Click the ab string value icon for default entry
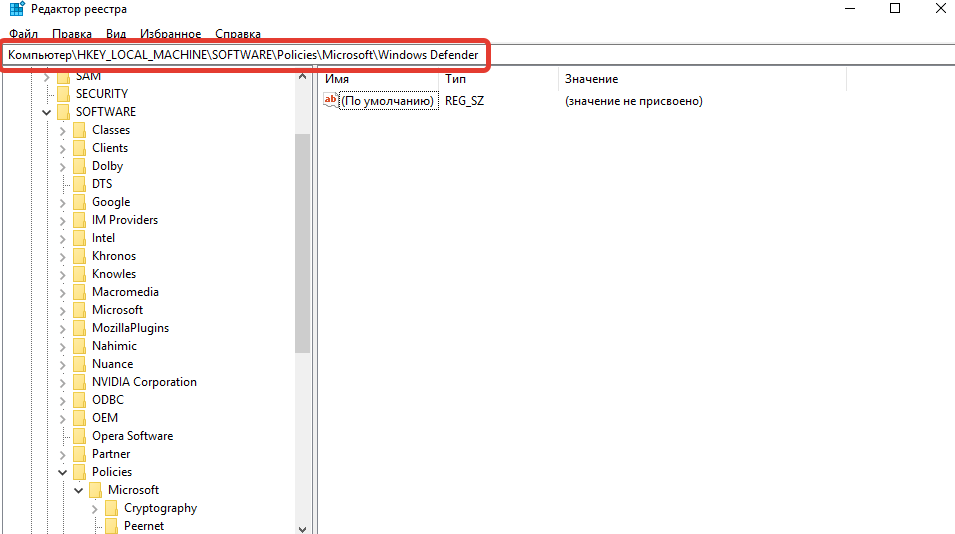 click(x=331, y=101)
